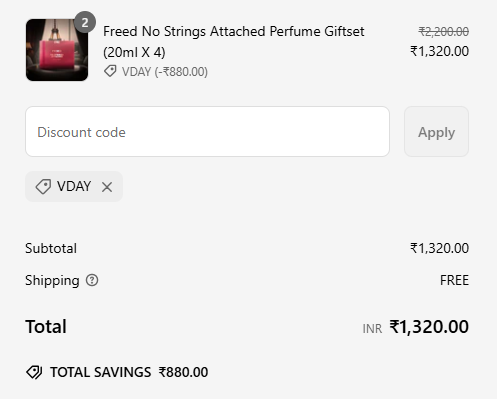Click the INR currency label
This screenshot has width=497, height=399.
pyautogui.click(x=372, y=329)
